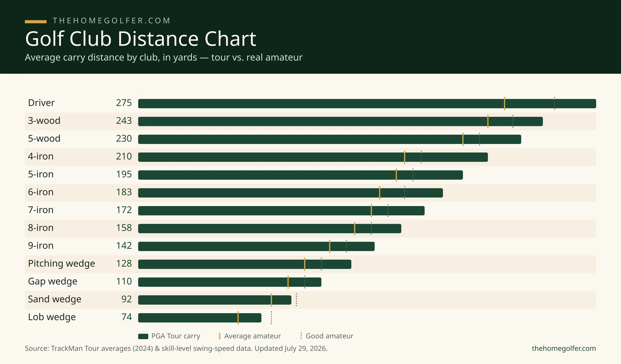The width and height of the screenshot is (621, 364).
Task: Select the Sand wedge row label
Action: (x=55, y=299)
